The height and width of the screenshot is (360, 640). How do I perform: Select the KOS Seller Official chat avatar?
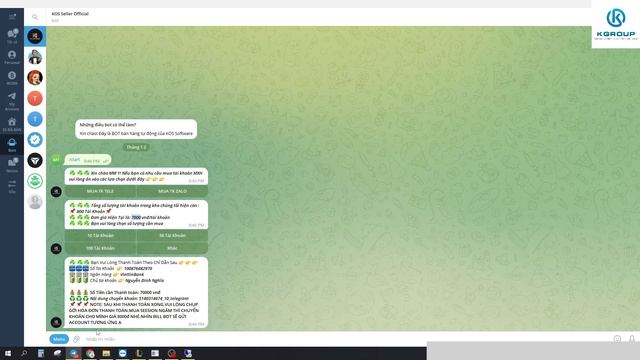[x=35, y=36]
